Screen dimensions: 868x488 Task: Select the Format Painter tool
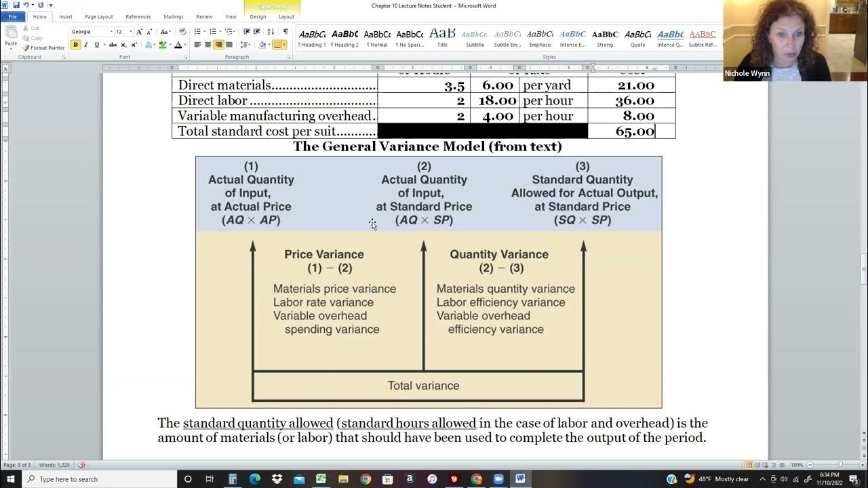pyautogui.click(x=43, y=48)
